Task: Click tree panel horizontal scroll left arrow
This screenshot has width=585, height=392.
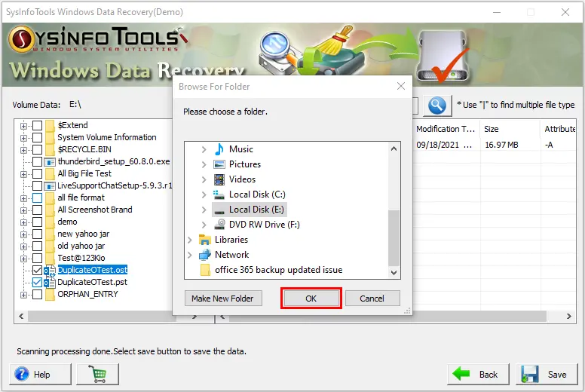Action: pos(21,317)
